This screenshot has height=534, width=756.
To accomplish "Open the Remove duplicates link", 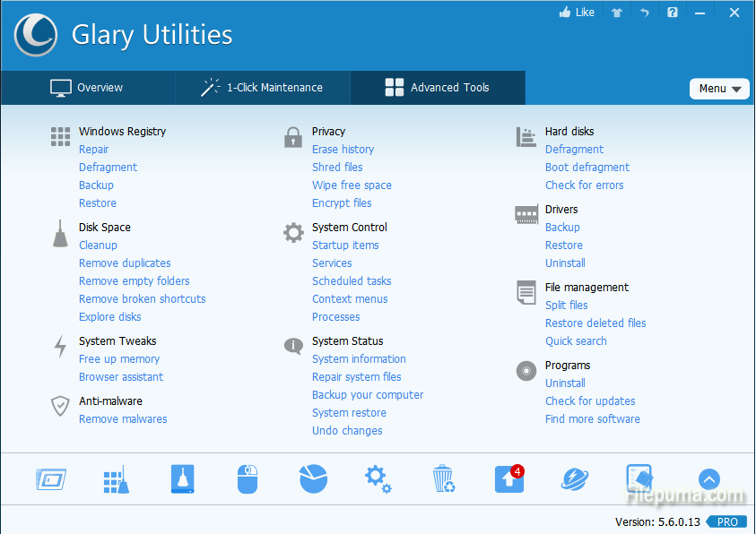I will [125, 263].
